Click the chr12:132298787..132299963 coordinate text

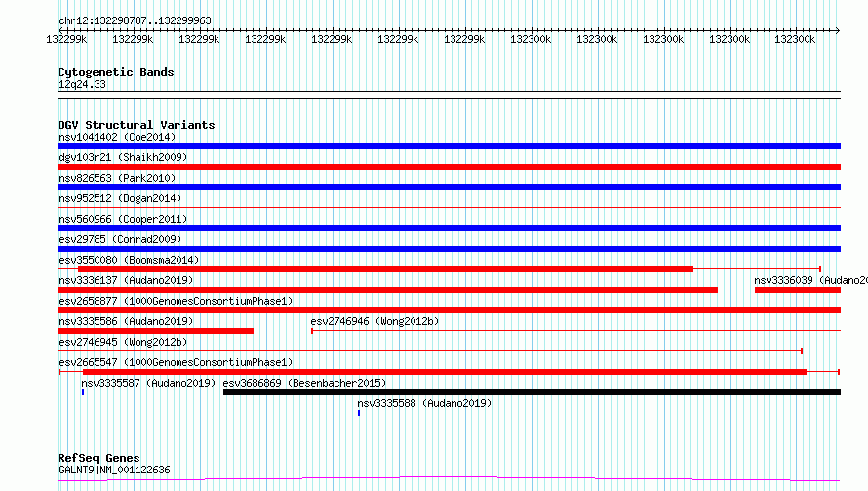[x=135, y=20]
